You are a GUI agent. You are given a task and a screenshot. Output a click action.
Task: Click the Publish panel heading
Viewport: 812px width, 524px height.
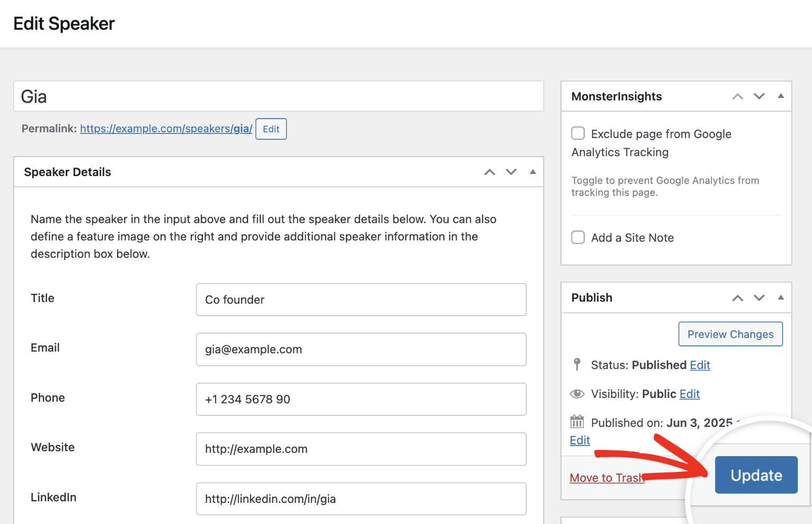[592, 298]
